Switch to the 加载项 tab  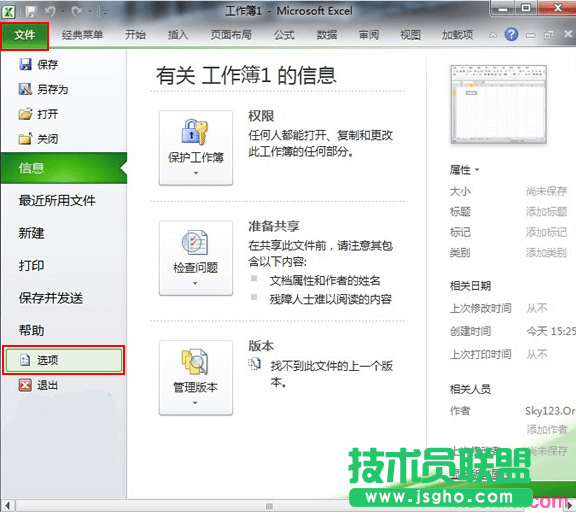tap(457, 35)
